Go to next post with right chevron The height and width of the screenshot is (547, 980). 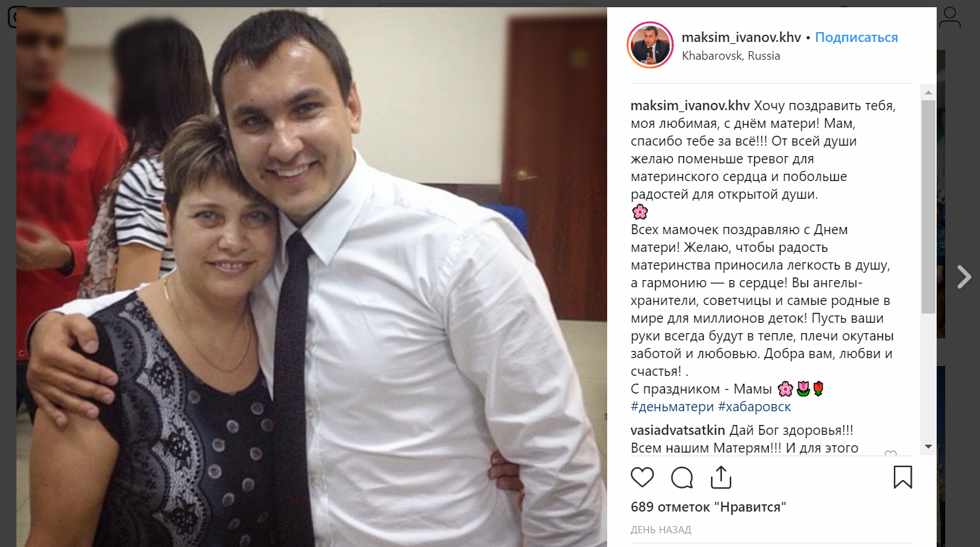tap(964, 277)
